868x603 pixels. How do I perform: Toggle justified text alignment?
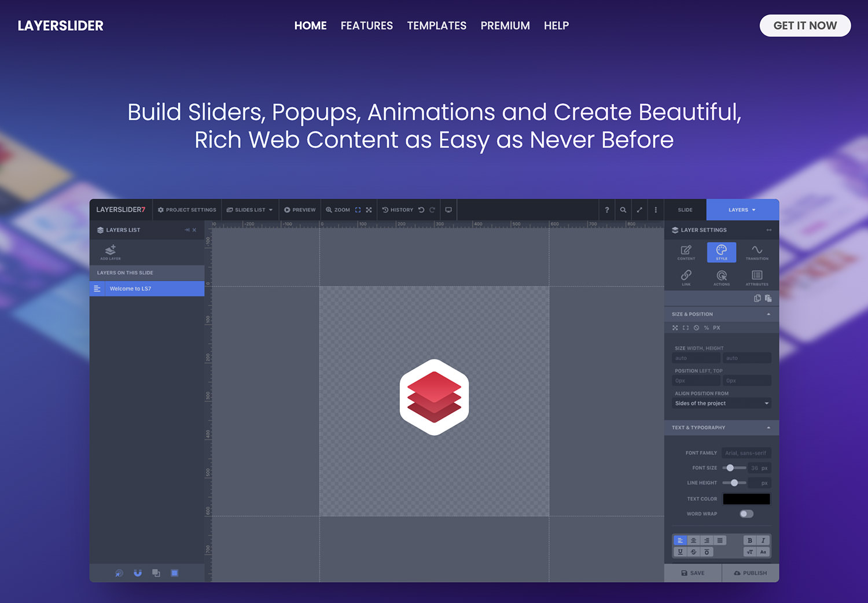[x=720, y=541]
